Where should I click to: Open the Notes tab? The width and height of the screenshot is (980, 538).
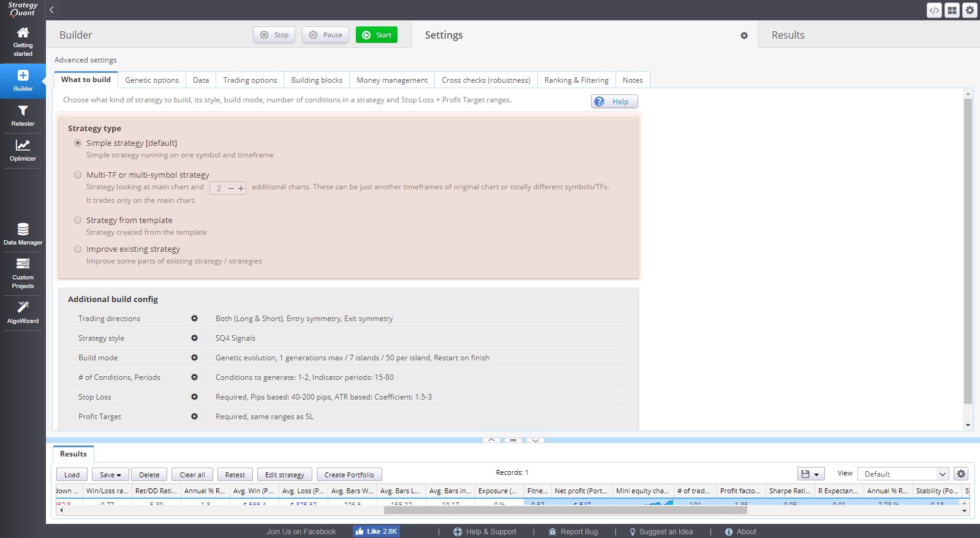[x=633, y=80]
